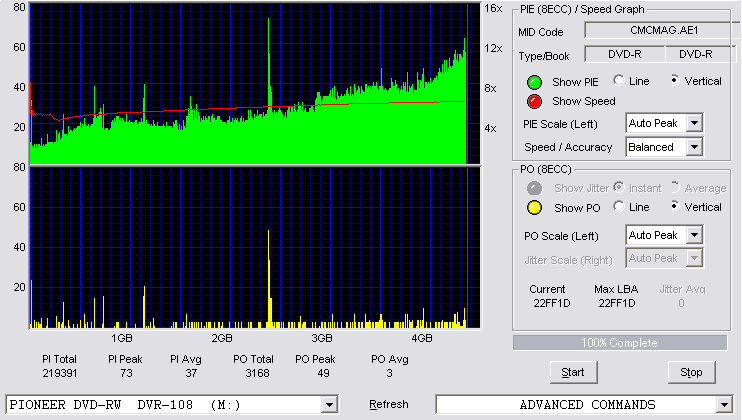742x420 pixels.
Task: Select Vertical mode for PIE graph
Action: pos(675,80)
